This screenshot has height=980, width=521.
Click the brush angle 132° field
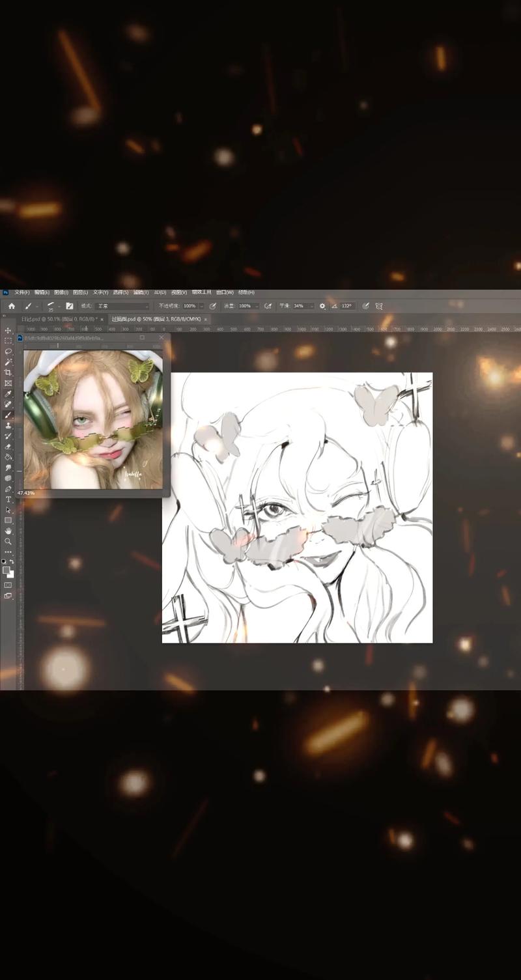(x=346, y=306)
